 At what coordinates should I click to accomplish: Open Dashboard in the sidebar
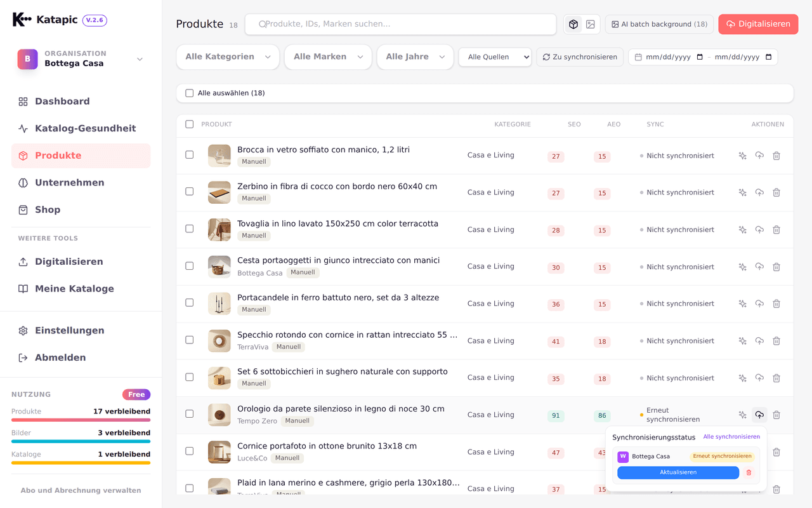81,102
